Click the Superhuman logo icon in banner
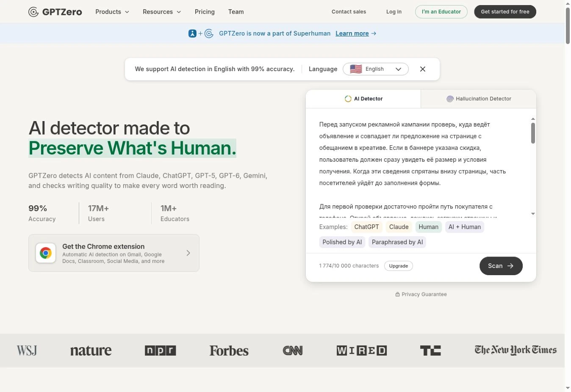The width and height of the screenshot is (571, 392). 192,33
